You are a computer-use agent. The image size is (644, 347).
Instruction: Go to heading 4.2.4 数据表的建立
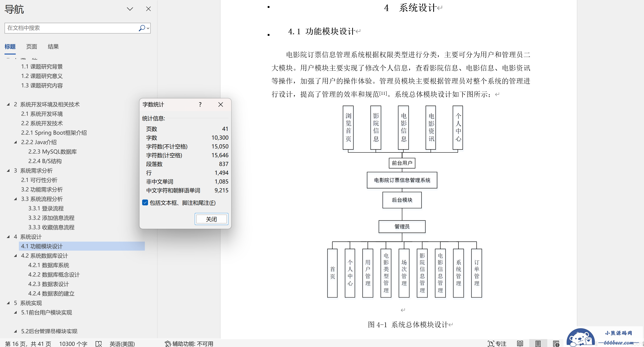tap(51, 294)
